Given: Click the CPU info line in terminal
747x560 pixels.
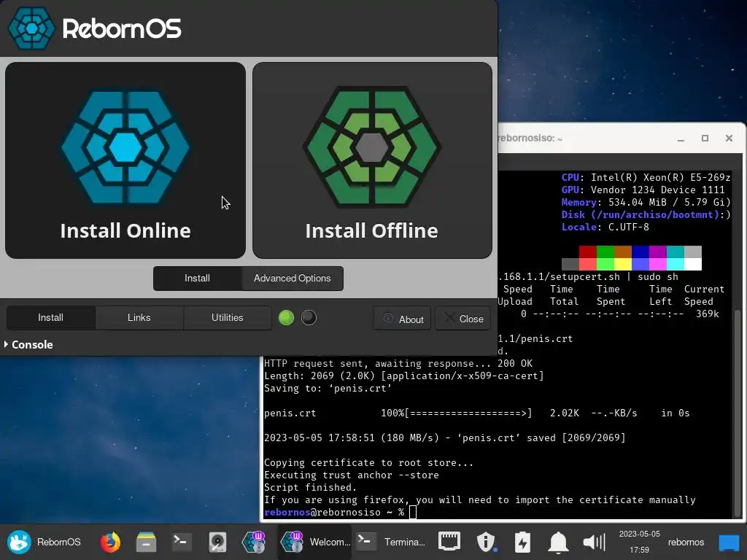Looking at the screenshot, I should pyautogui.click(x=646, y=178).
